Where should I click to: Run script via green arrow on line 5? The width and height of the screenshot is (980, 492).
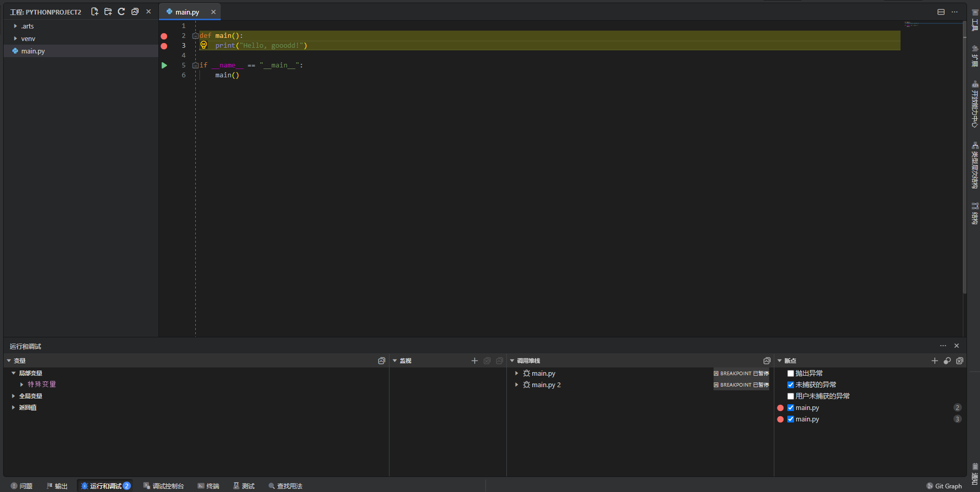click(164, 65)
